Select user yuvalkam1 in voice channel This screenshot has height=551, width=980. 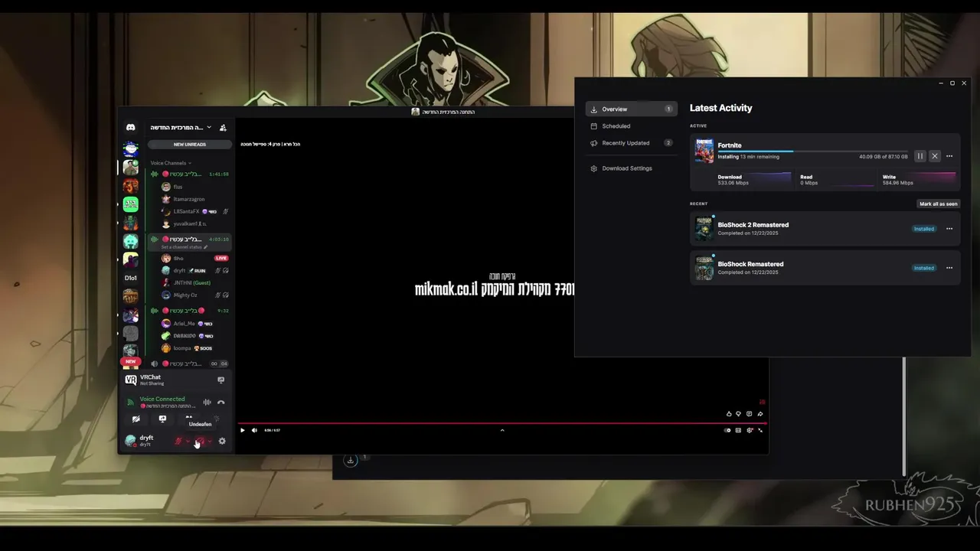click(x=190, y=223)
